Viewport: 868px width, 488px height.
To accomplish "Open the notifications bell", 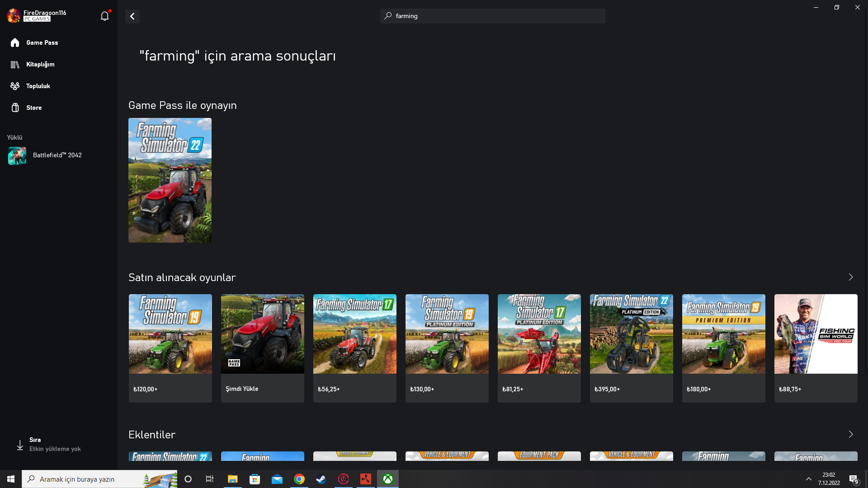I will click(104, 16).
